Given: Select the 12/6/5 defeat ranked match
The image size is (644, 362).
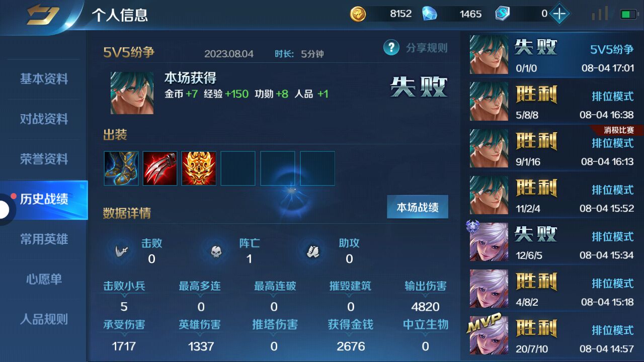Looking at the screenshot, I should pyautogui.click(x=553, y=242).
